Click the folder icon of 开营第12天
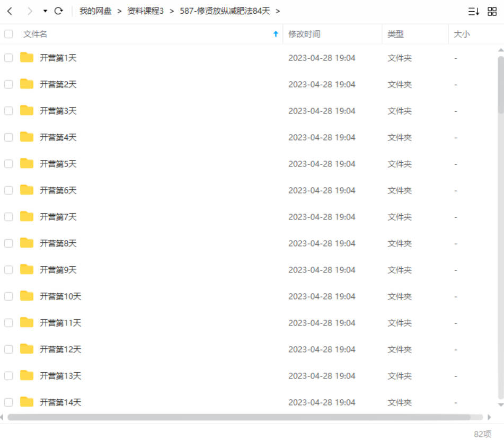The width and height of the screenshot is (504, 440). (26, 349)
